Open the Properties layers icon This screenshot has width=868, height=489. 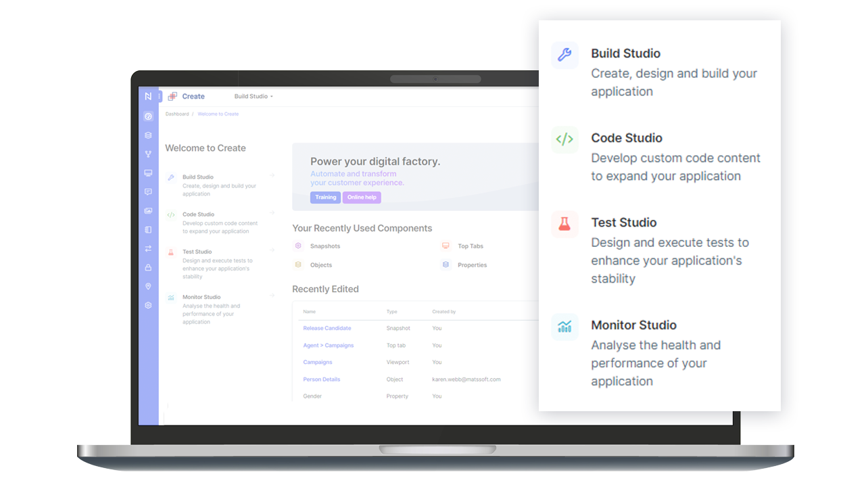[x=445, y=264]
